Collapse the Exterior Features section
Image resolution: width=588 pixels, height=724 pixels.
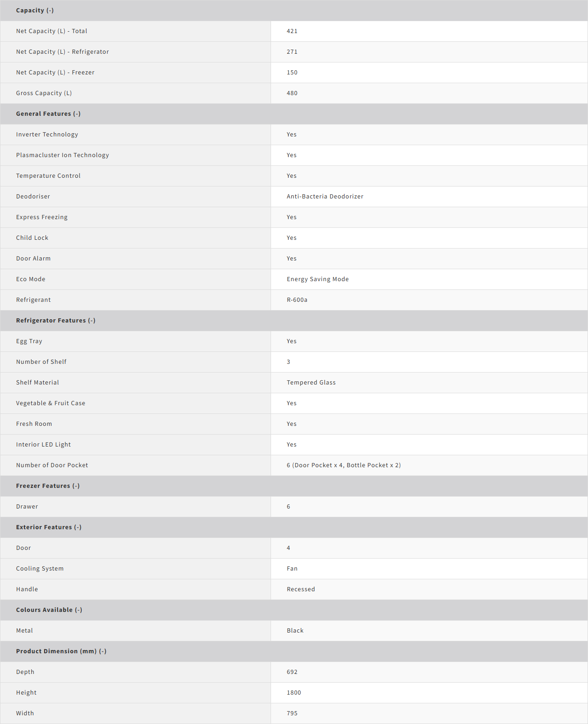(x=49, y=527)
